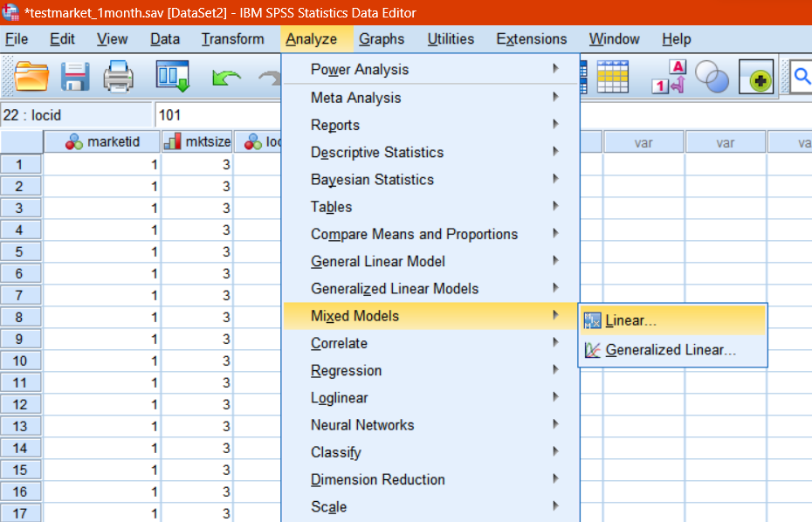The height and width of the screenshot is (522, 812).
Task: Expand the Generalized Linear Models submenu
Action: [430, 288]
